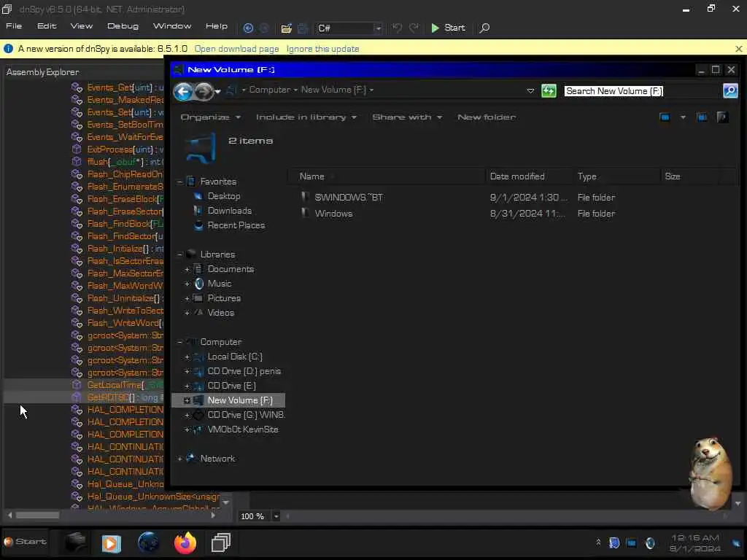747x560 pixels.
Task: Select Pictures library in navigation pane
Action: 224,298
